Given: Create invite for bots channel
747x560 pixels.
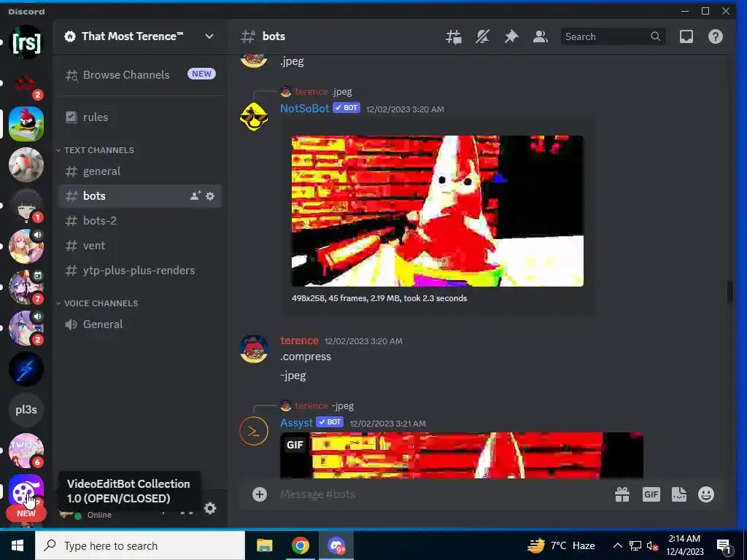Looking at the screenshot, I should point(196,195).
